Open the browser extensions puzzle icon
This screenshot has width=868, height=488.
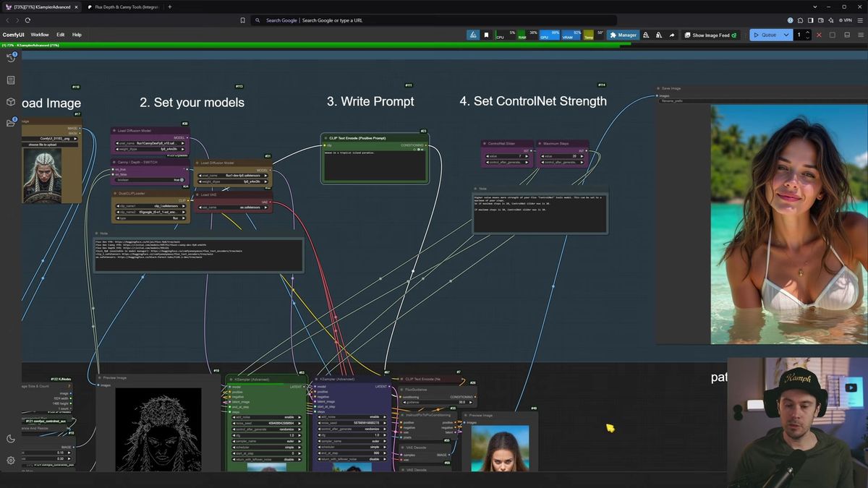(x=800, y=20)
